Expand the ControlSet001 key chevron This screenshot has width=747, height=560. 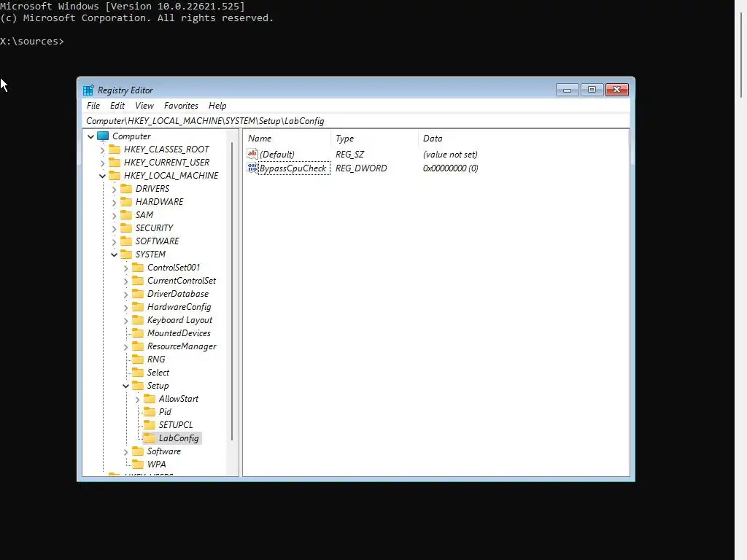[125, 268]
